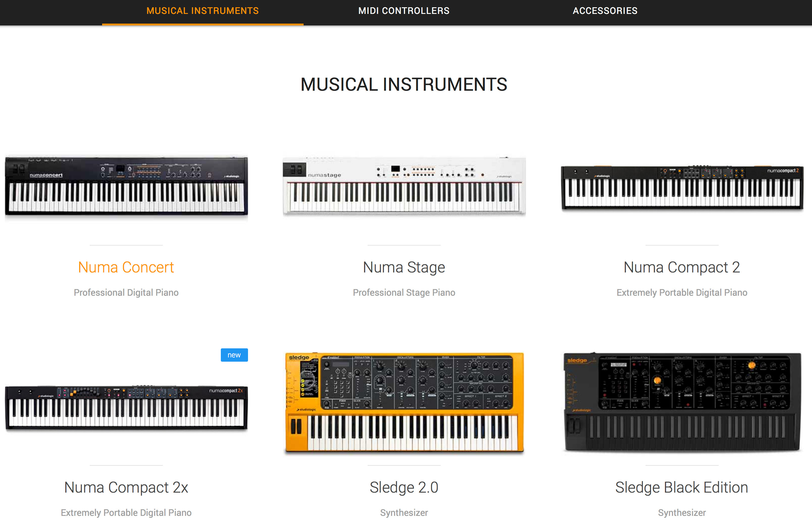Click the Numa Compact 2 product title
Viewport: 812px width, 531px height.
(682, 267)
